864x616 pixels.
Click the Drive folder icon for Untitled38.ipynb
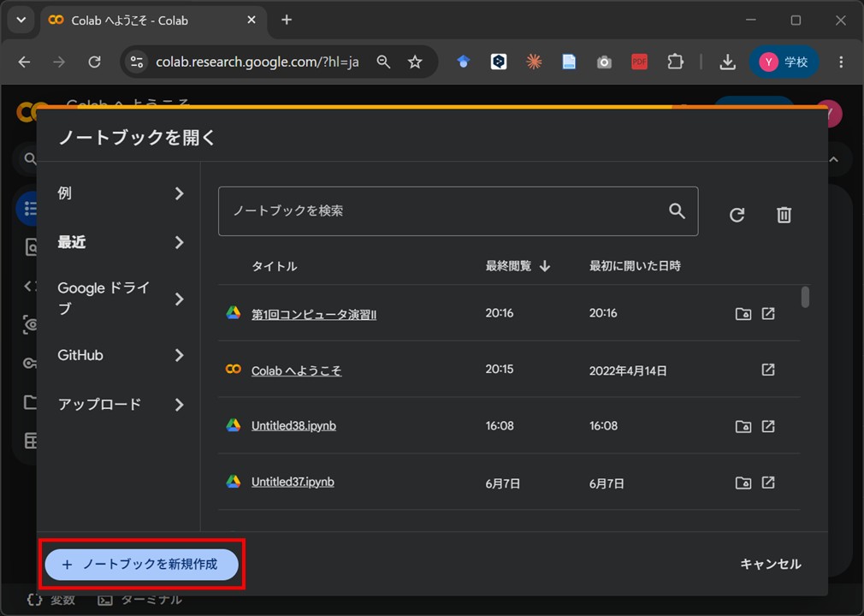pyautogui.click(x=743, y=426)
